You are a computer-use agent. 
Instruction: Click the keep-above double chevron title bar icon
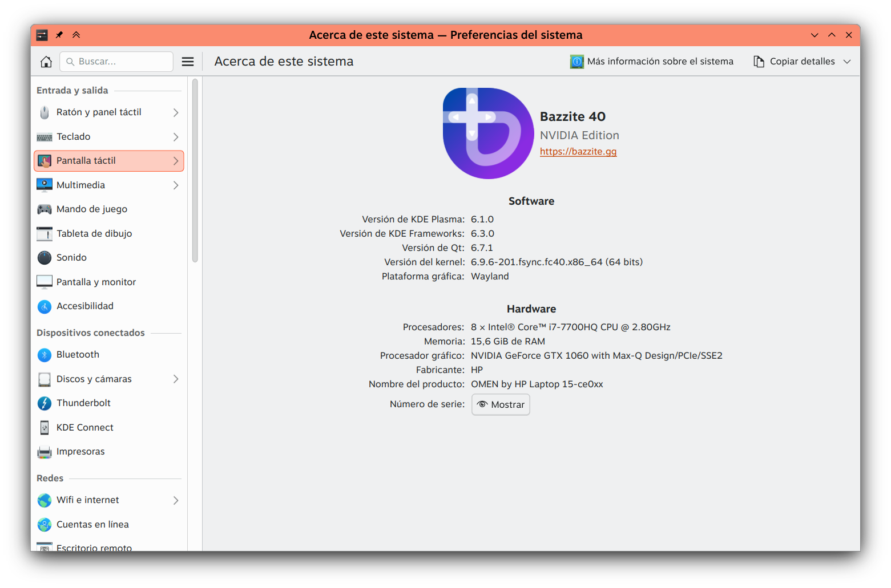coord(76,35)
